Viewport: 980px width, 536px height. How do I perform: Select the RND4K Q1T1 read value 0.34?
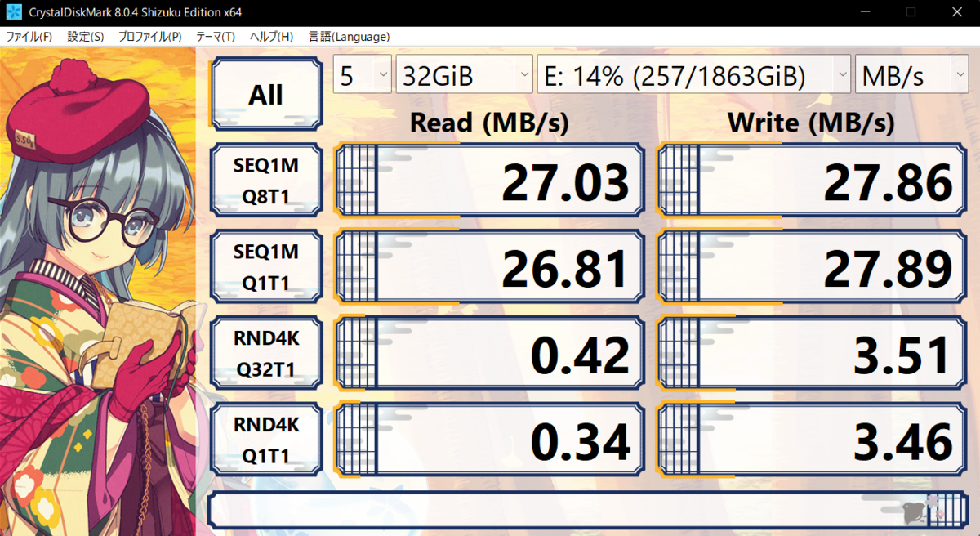click(x=490, y=441)
